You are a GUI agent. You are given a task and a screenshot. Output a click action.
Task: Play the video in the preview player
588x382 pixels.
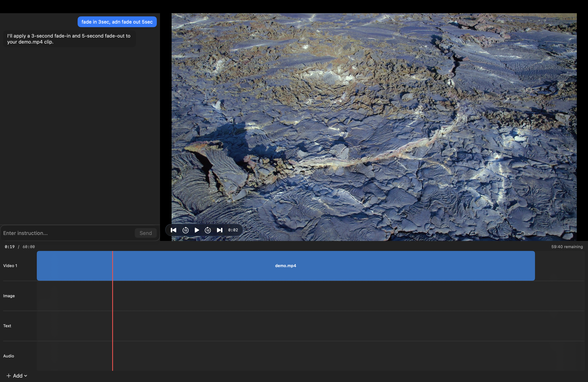[x=196, y=230]
